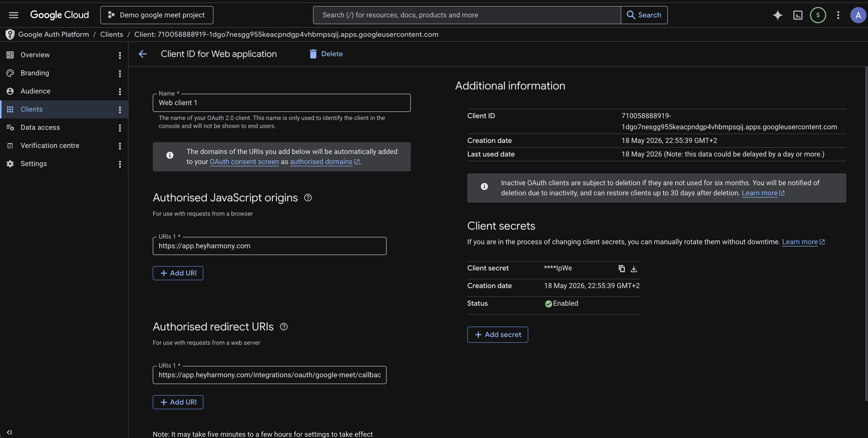Open the Gemini AI sparkle assistant
The height and width of the screenshot is (438, 868).
coord(777,15)
